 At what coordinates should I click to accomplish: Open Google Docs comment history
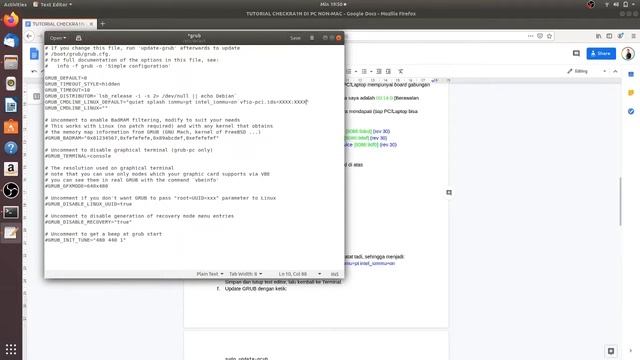[576, 53]
